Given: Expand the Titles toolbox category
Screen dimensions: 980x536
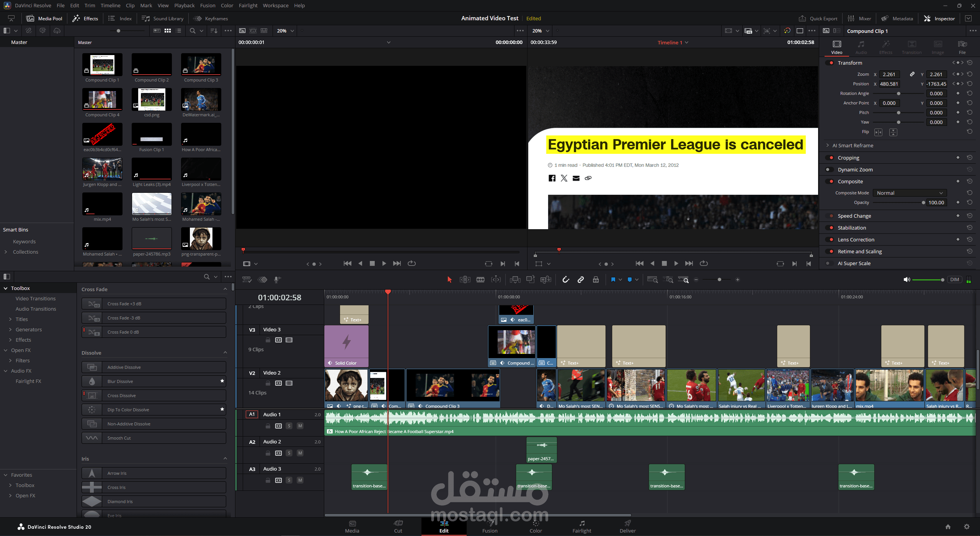Looking at the screenshot, I should coord(10,319).
